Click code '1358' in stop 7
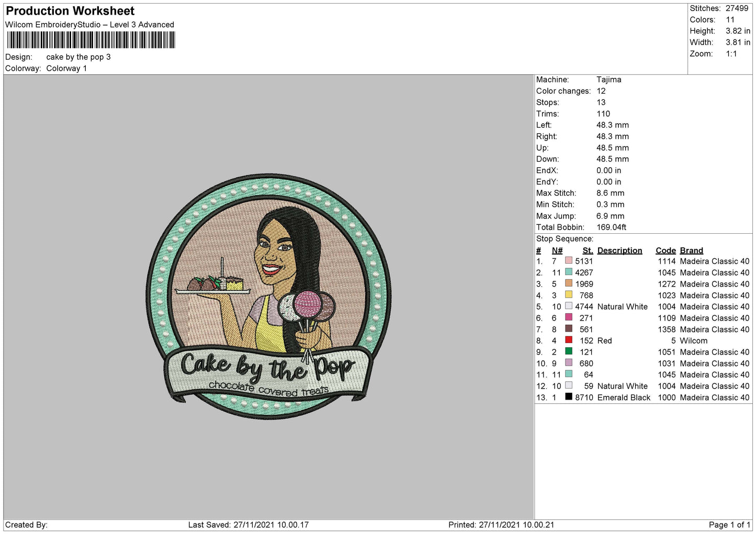 pos(667,330)
